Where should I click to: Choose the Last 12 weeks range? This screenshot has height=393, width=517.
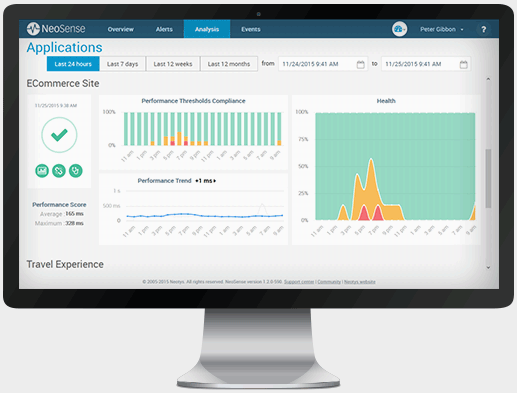coord(173,64)
